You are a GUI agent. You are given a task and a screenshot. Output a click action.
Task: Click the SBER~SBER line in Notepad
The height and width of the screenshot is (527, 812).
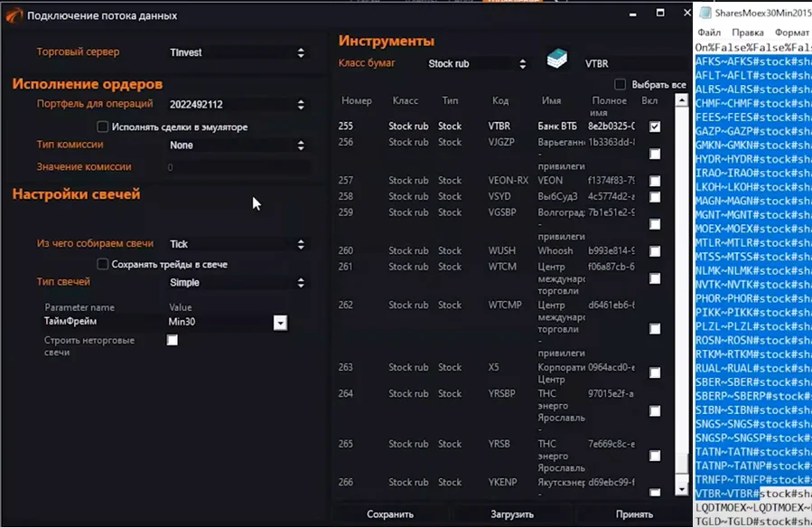(x=753, y=381)
